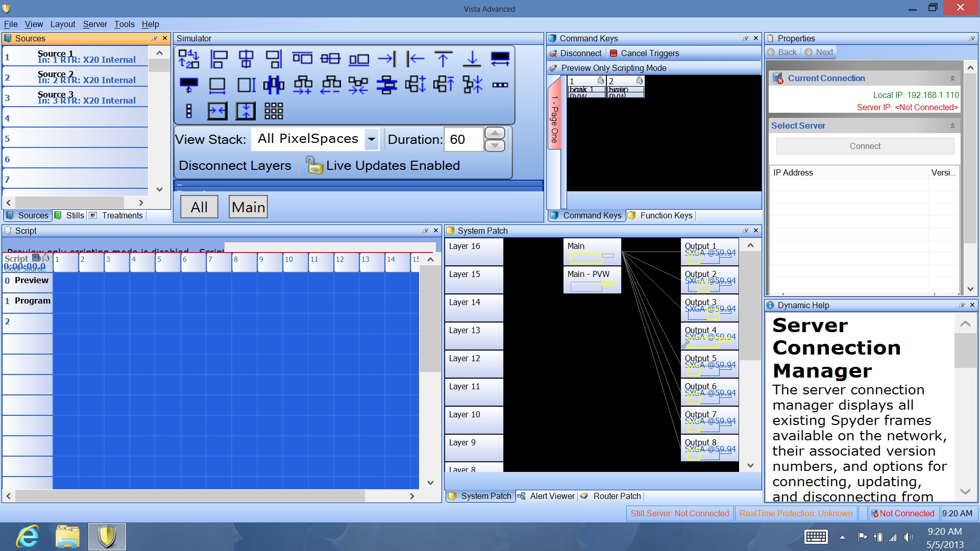Image resolution: width=980 pixels, height=551 pixels.
Task: Toggle auto-hide pin on Properties panel
Action: [x=972, y=38]
